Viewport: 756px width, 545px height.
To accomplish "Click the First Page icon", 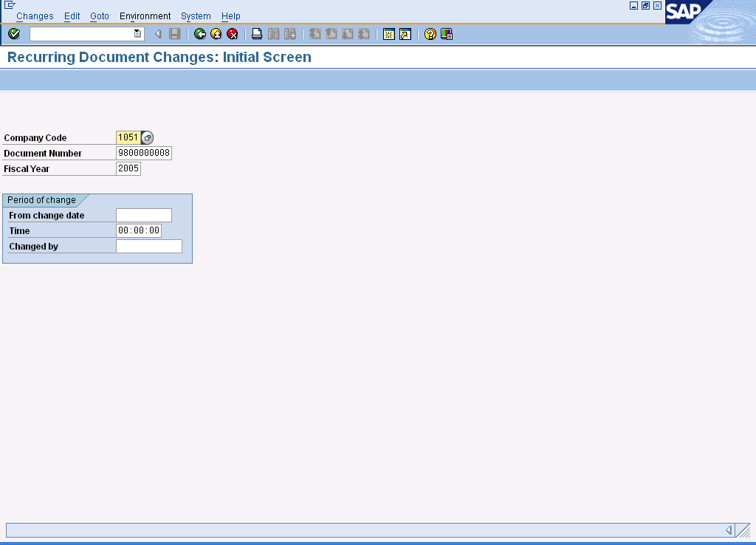I will (315, 34).
